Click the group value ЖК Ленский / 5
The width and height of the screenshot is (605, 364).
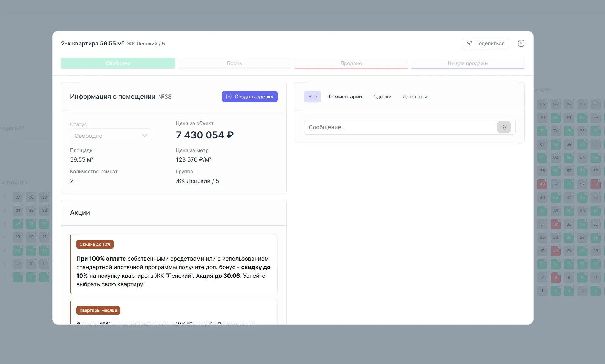(x=197, y=181)
